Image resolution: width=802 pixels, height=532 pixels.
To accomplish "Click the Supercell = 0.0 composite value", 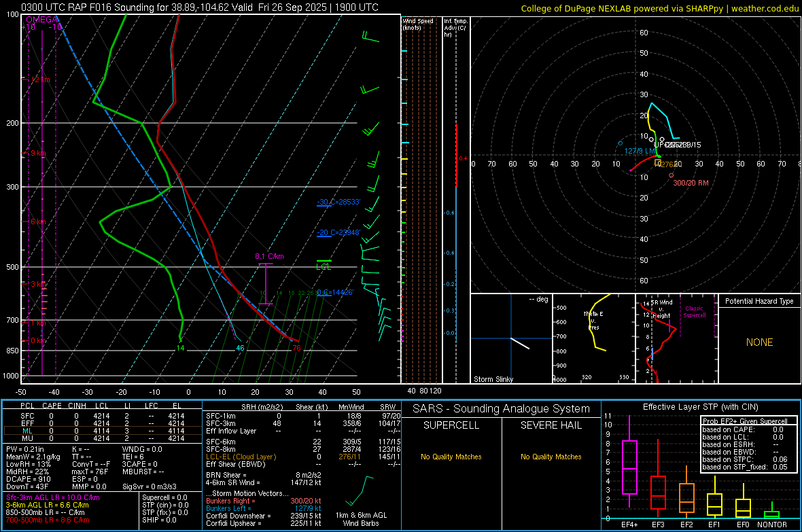I will coord(164,497).
